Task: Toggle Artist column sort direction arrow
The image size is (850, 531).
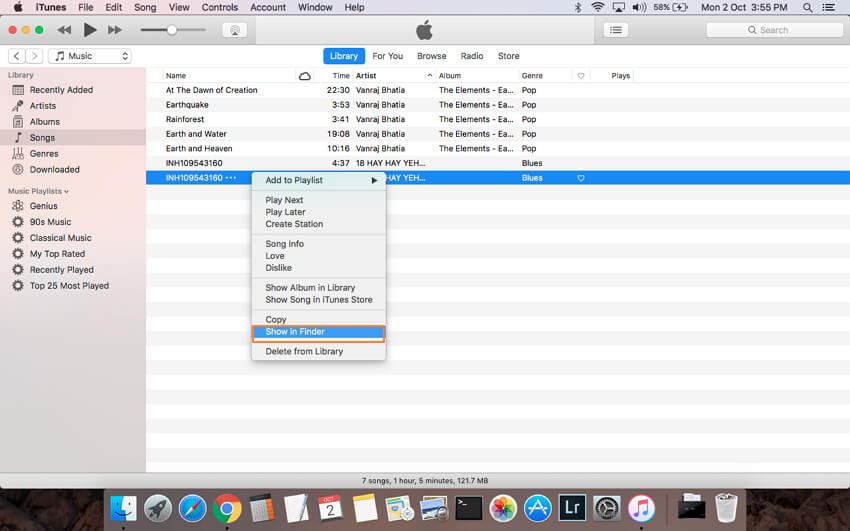Action: pos(429,76)
